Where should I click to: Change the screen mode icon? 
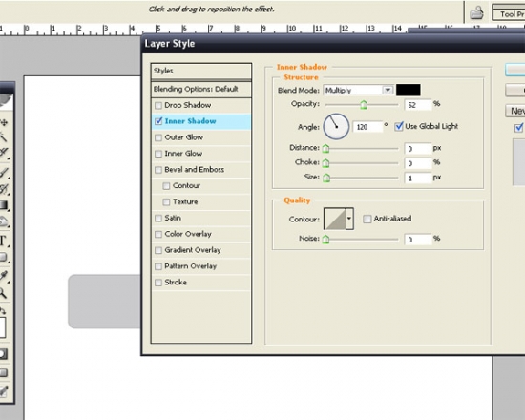click(x=4, y=373)
